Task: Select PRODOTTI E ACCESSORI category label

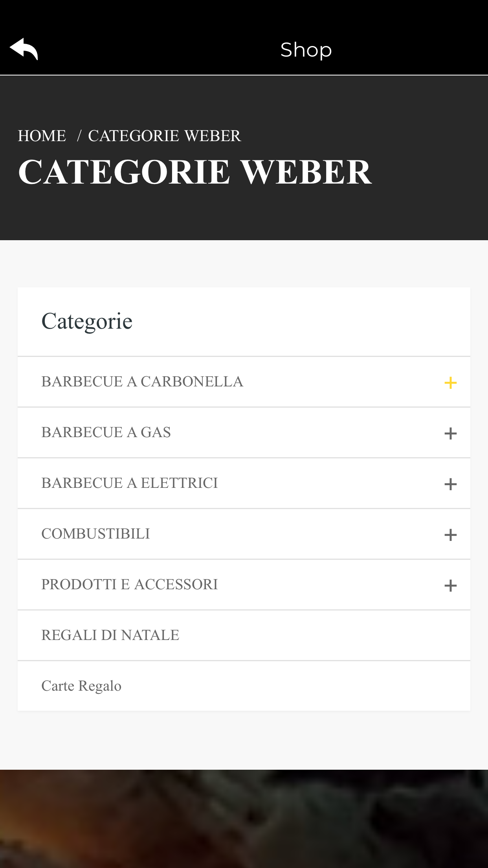Action: click(x=129, y=585)
